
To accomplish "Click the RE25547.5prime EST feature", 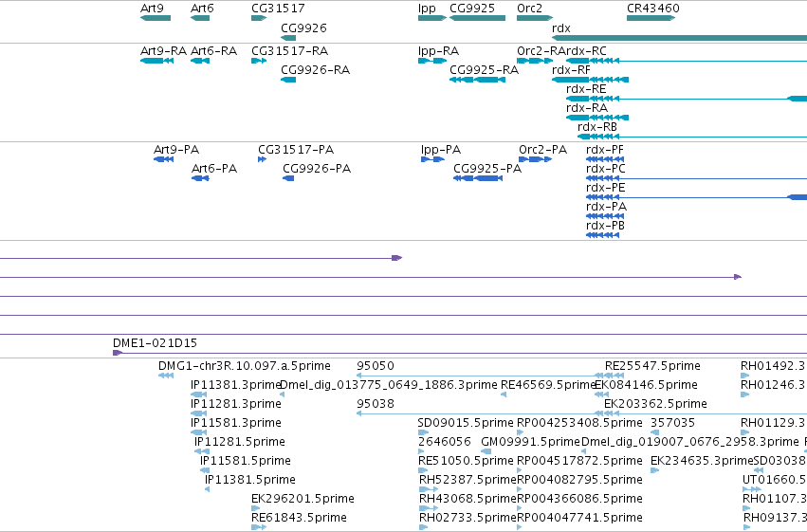I will pyautogui.click(x=614, y=376).
